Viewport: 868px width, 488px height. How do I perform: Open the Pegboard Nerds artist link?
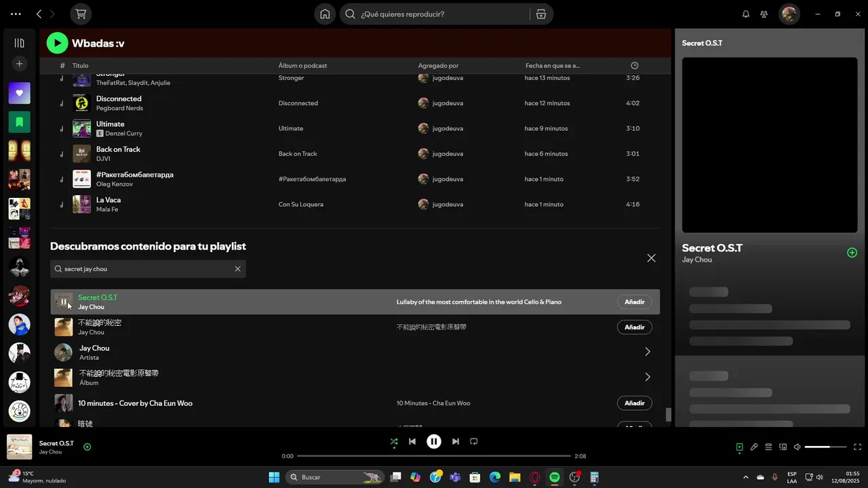[x=119, y=108]
